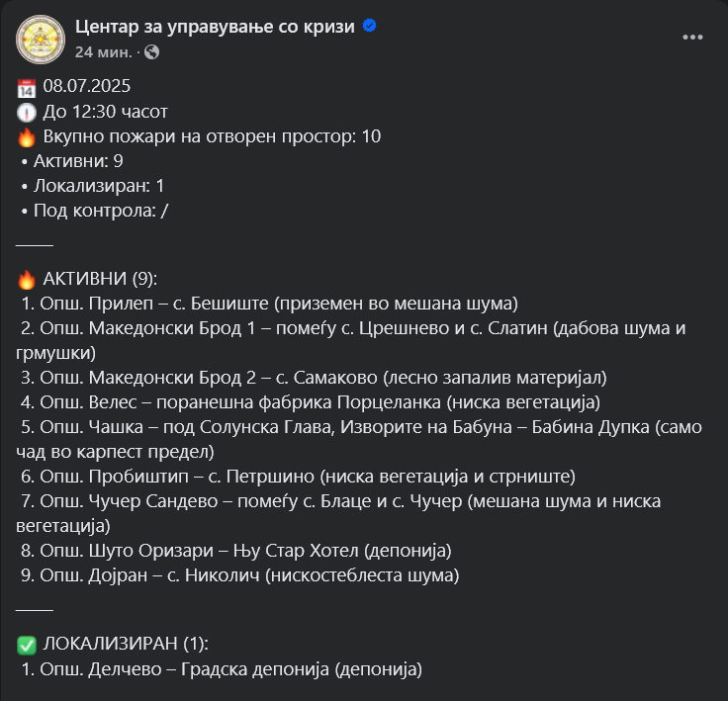This screenshot has height=701, width=728.
Task: Click the "Активни: 9" bullet line
Action: click(x=77, y=160)
